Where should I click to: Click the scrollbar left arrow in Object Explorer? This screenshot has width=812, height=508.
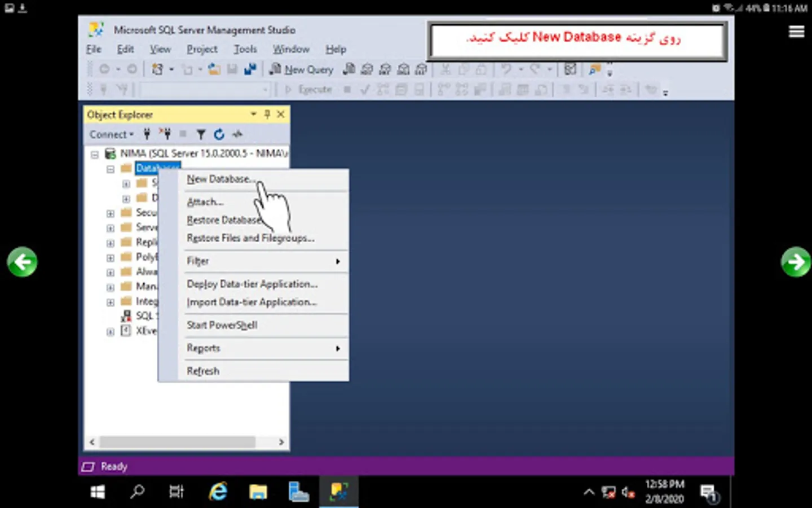(x=92, y=442)
